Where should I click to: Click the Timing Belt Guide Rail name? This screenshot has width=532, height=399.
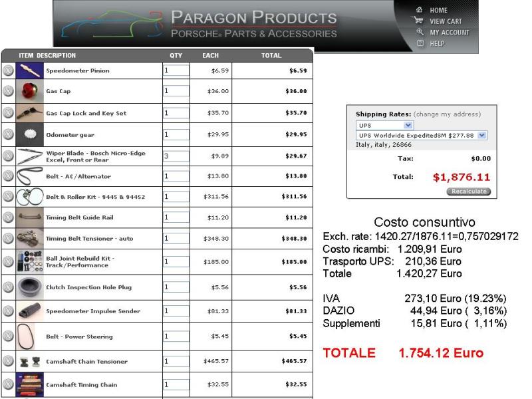[x=80, y=217]
